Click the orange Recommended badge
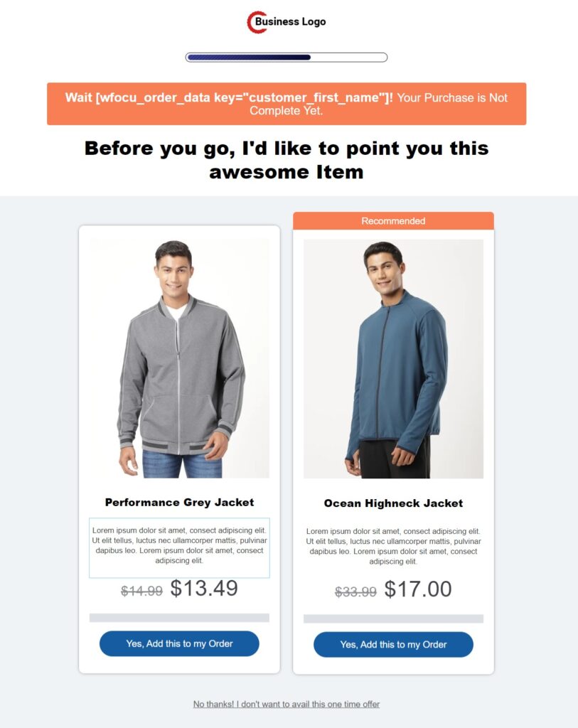This screenshot has height=728, width=578. (x=393, y=221)
